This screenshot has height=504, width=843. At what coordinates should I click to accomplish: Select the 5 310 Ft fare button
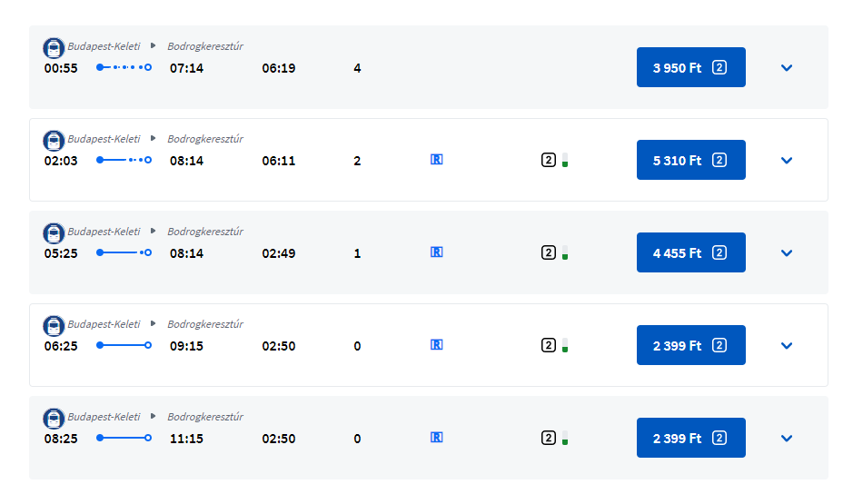[x=690, y=160]
